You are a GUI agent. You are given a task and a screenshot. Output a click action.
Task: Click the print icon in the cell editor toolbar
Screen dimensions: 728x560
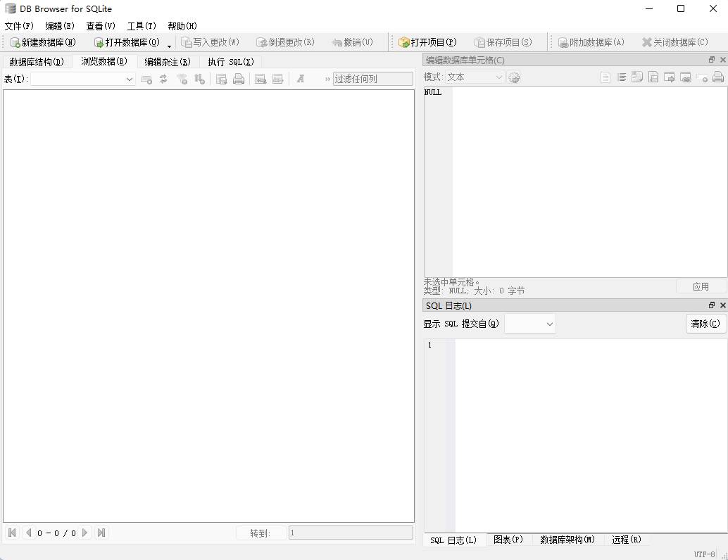coord(717,77)
